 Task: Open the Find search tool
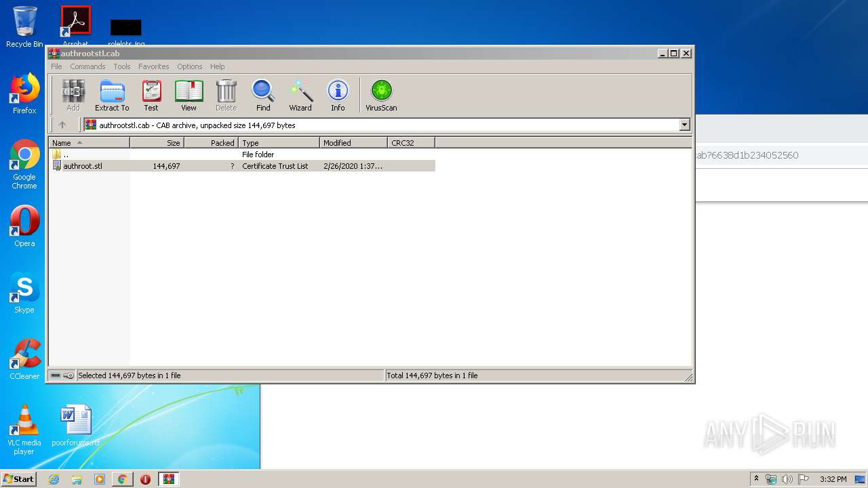coord(263,95)
